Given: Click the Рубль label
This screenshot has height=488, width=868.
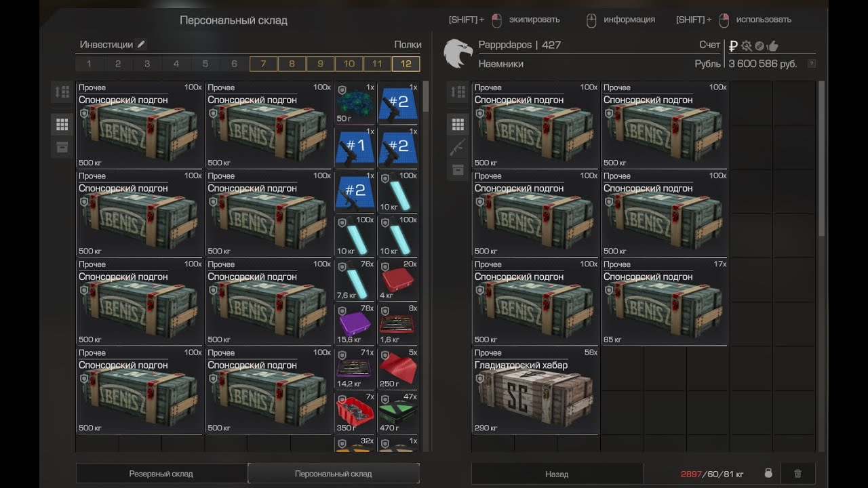Looking at the screenshot, I should [x=708, y=64].
